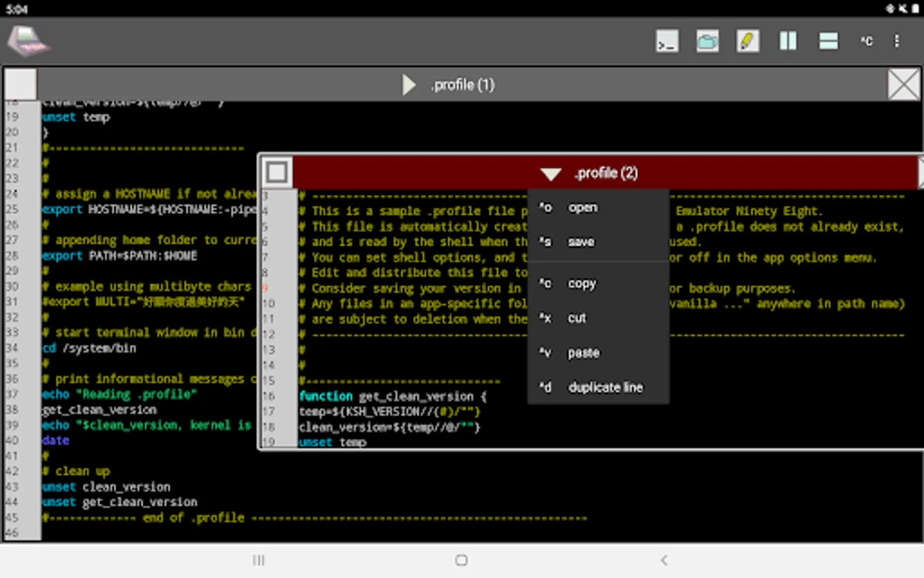Open the three-dot overflow menu

(896, 42)
